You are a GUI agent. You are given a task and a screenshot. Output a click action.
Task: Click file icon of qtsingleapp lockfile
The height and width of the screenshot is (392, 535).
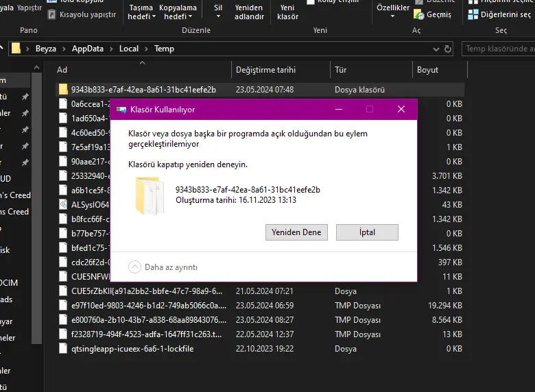pos(63,348)
